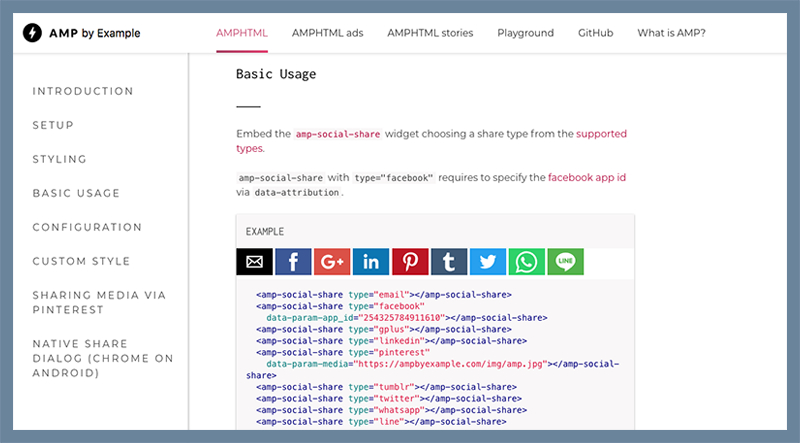Click the email share icon

(254, 262)
